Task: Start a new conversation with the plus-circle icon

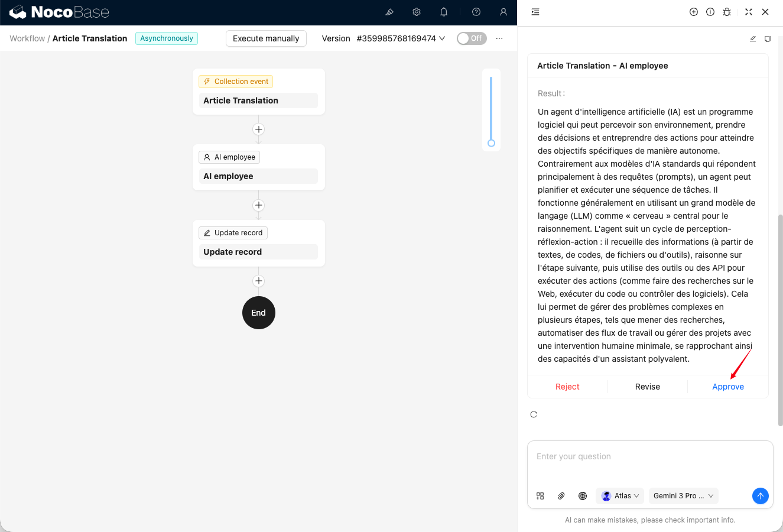Action: [x=694, y=12]
